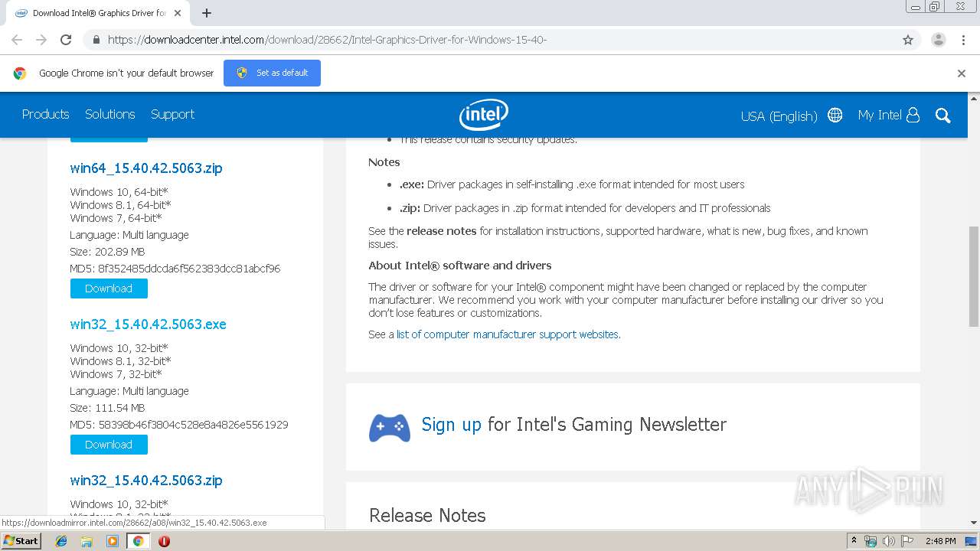The image size is (980, 551).
Task: Open win32_15.40.42.5063.zip file link
Action: 146,480
